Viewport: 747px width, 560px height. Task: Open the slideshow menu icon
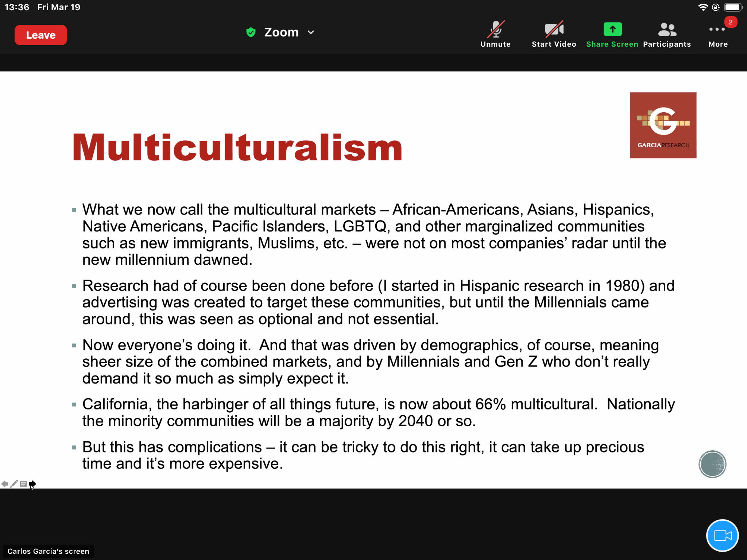(x=23, y=484)
